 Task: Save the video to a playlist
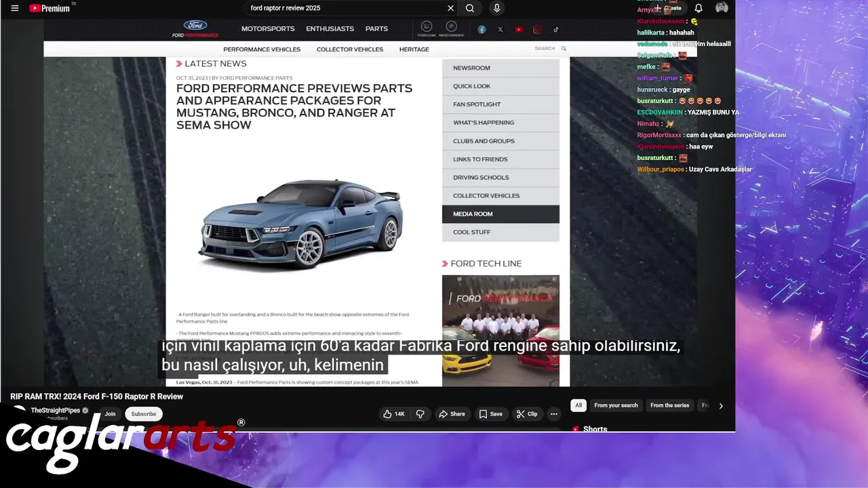[x=491, y=414]
